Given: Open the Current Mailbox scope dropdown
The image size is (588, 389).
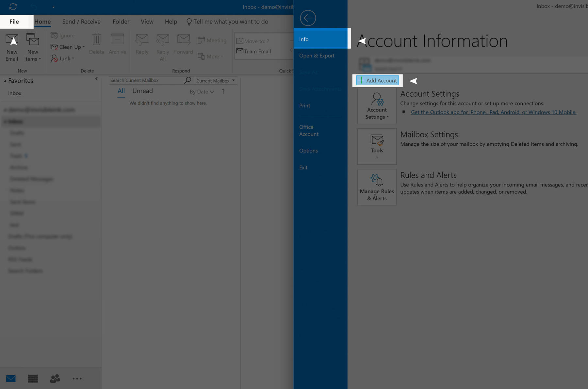Looking at the screenshot, I should 216,81.
